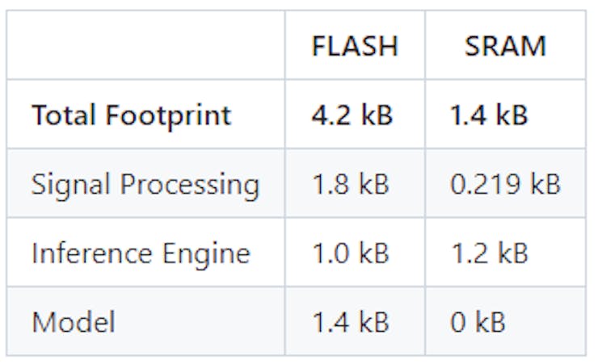This screenshot has height=364, width=598.
Task: Click the 1.2 kB Inference Engine SRAM cell
Action: (489, 253)
